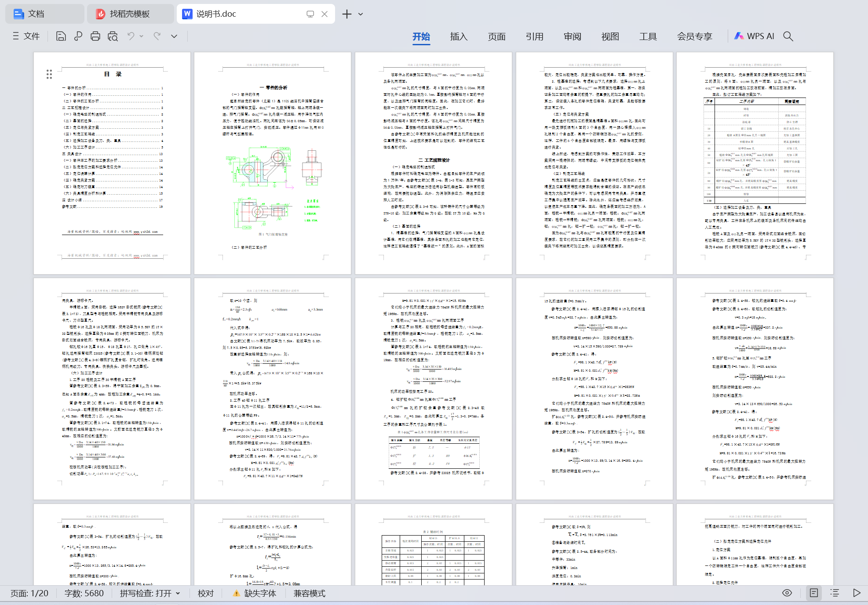Image resolution: width=868 pixels, height=605 pixels.
Task: Open the 引用 ribbon tab
Action: click(x=535, y=36)
